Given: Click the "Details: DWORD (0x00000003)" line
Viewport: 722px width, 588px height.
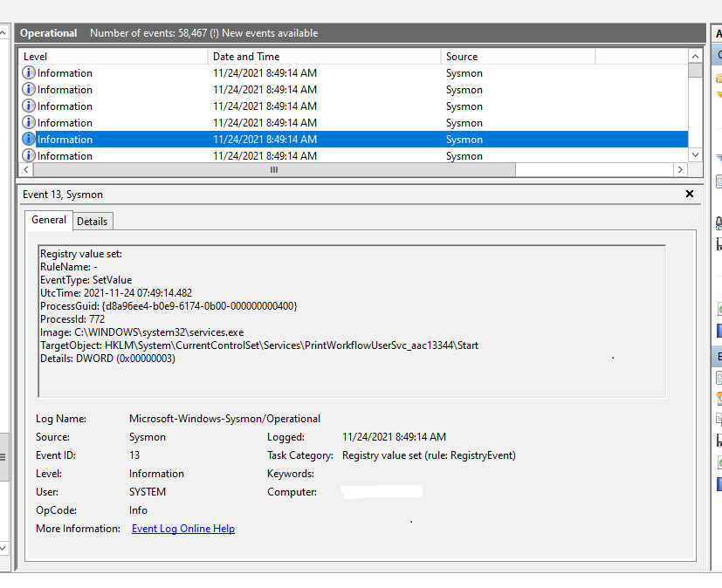Looking at the screenshot, I should pos(107,359).
